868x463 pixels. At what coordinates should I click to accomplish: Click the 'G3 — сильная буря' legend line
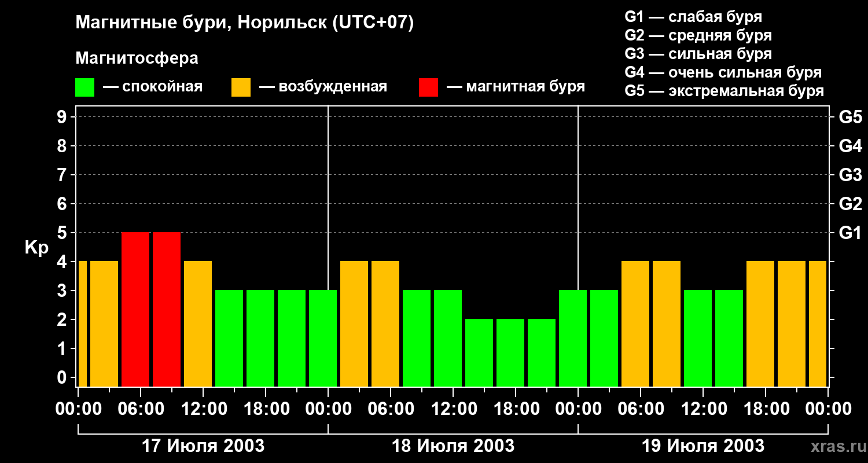pos(698,54)
